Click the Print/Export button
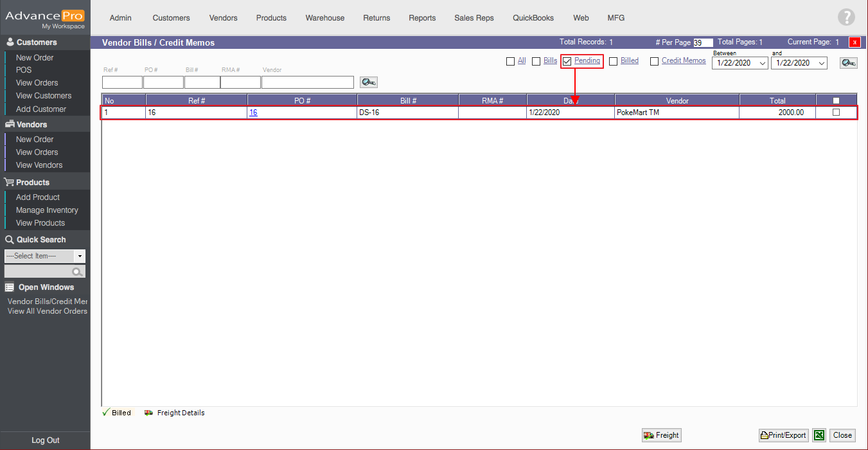868x450 pixels. pyautogui.click(x=783, y=435)
